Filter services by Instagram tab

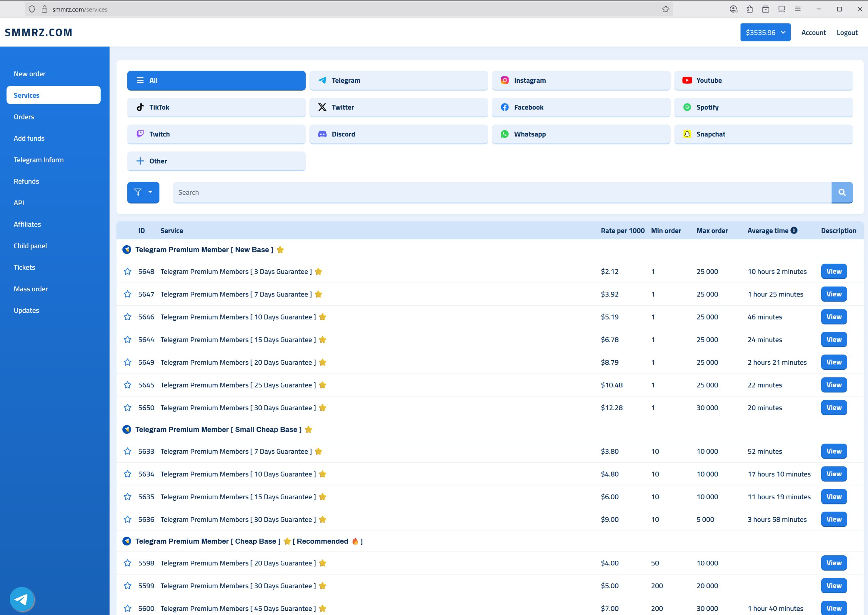pyautogui.click(x=581, y=80)
